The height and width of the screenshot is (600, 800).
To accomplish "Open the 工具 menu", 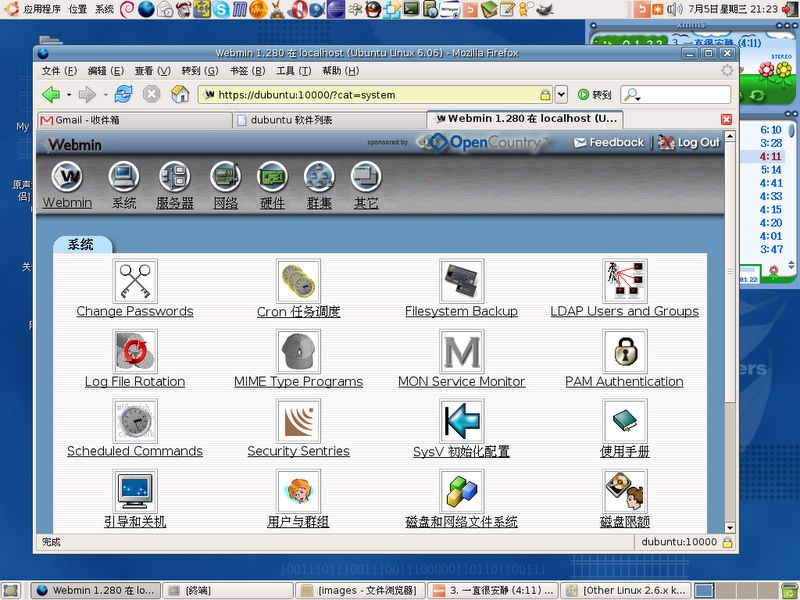I will pos(294,71).
